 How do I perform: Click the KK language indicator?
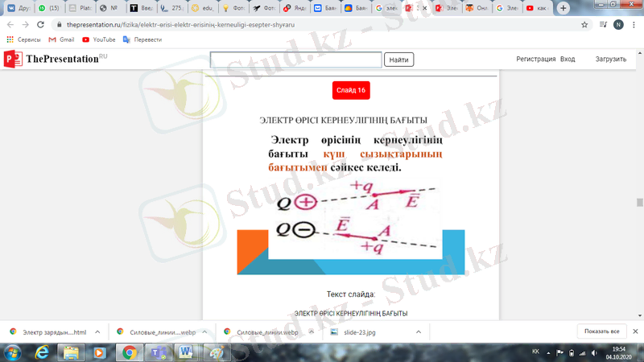tap(535, 352)
